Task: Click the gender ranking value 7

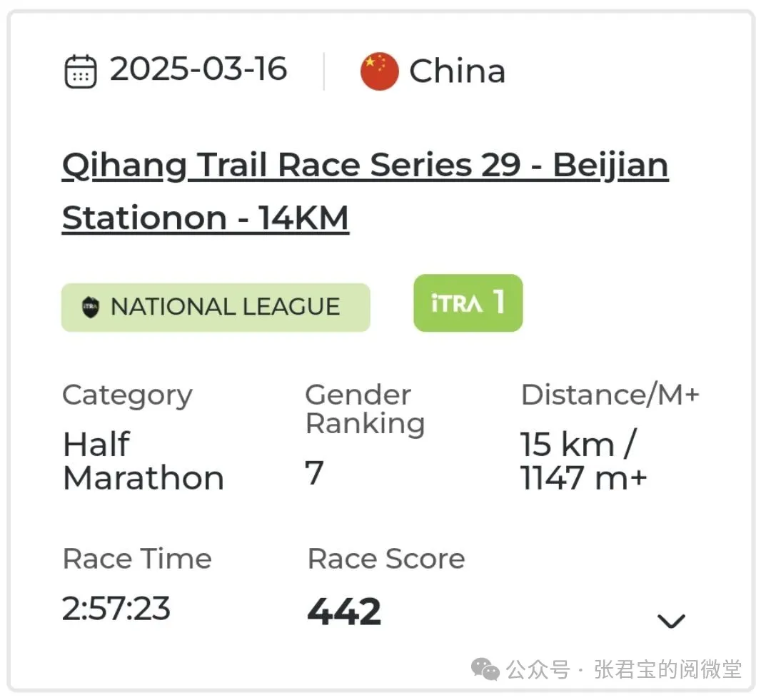Action: 314,472
